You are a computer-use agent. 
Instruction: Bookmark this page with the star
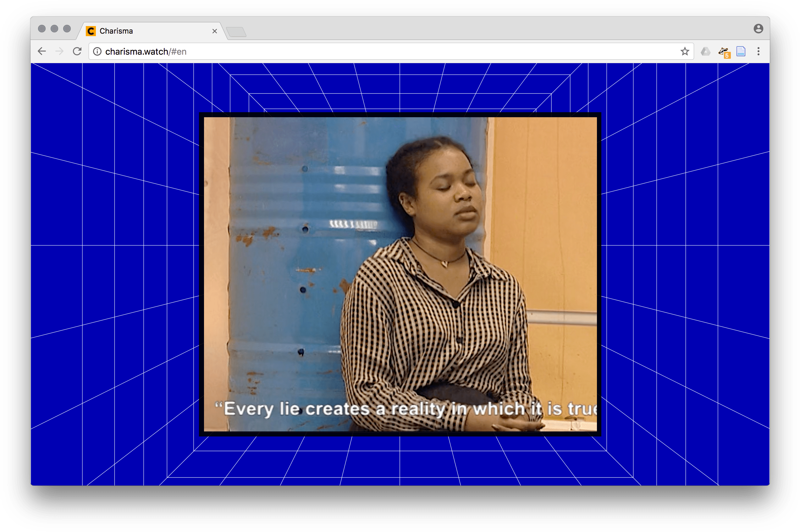click(685, 51)
